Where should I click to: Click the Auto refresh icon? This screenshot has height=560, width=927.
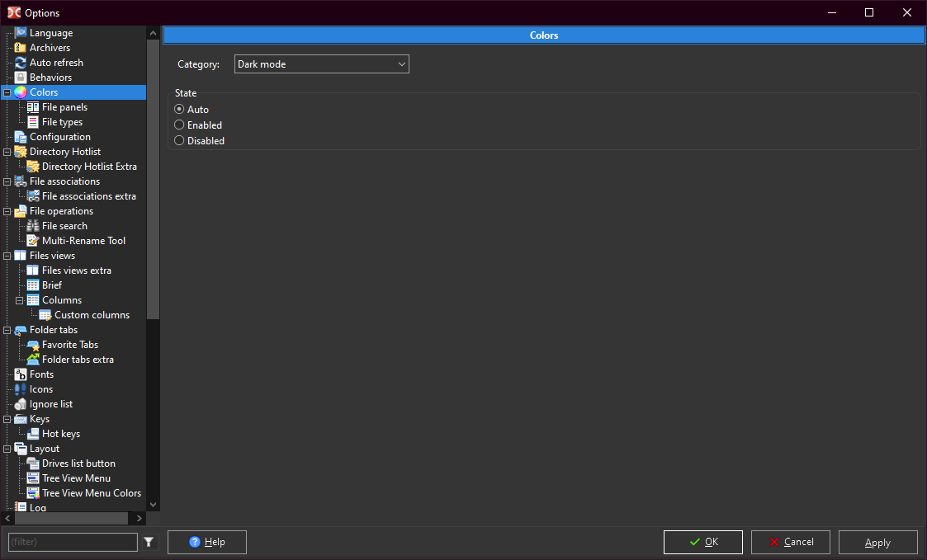pyautogui.click(x=21, y=63)
